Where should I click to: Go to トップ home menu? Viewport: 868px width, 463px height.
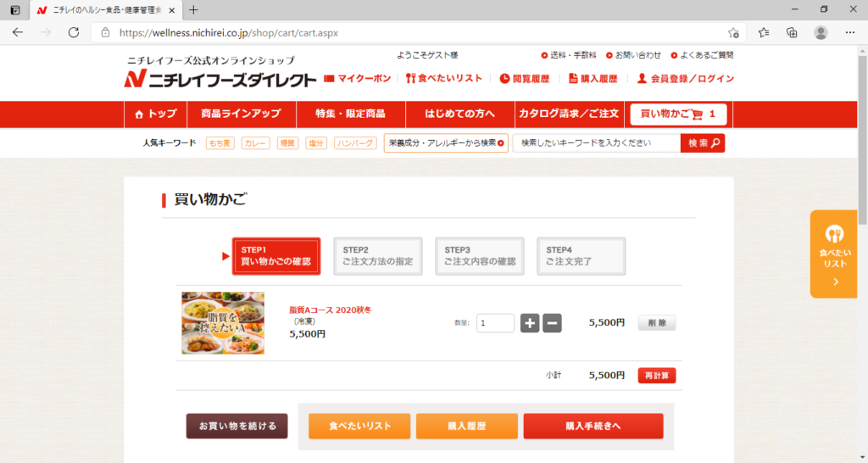pyautogui.click(x=156, y=114)
